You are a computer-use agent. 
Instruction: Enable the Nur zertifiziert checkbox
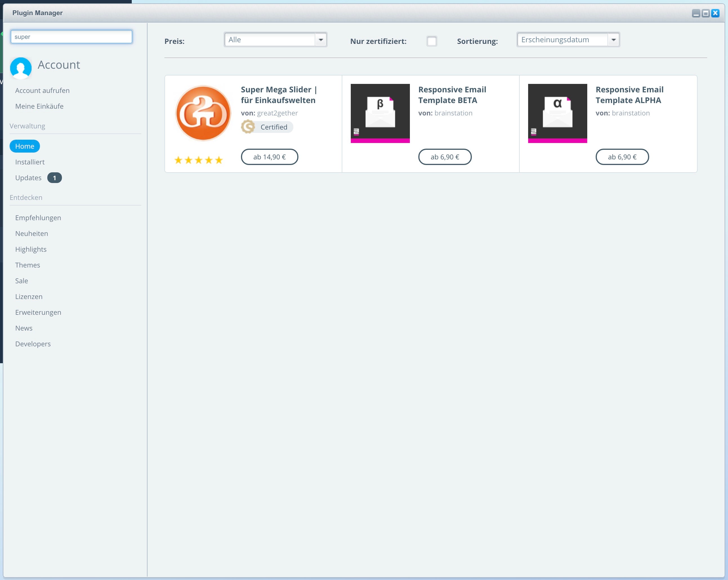coord(432,41)
